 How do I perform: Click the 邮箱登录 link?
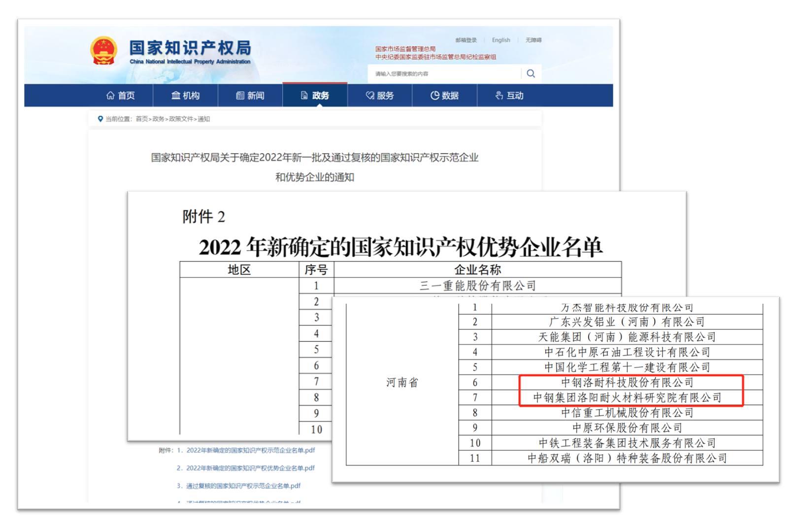[x=466, y=40]
